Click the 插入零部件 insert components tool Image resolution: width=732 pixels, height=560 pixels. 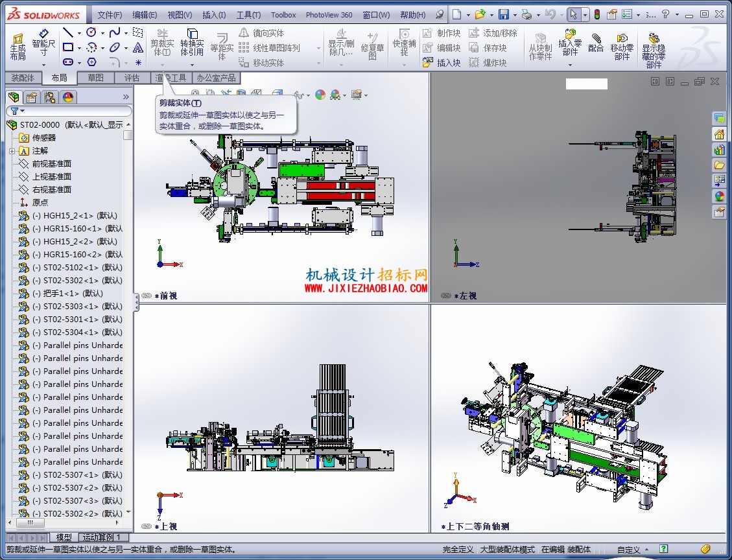570,43
